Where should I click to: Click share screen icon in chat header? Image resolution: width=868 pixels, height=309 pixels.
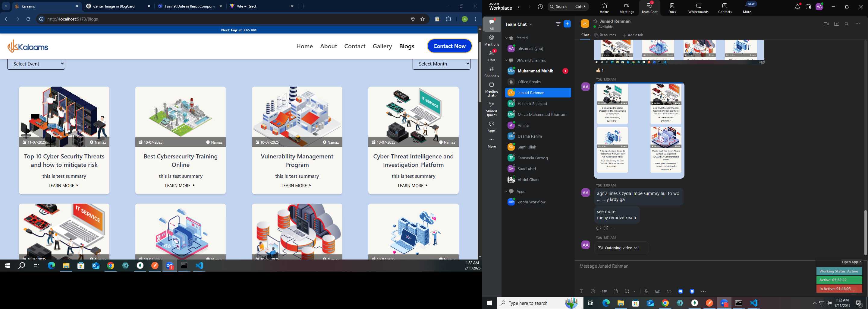tap(836, 24)
